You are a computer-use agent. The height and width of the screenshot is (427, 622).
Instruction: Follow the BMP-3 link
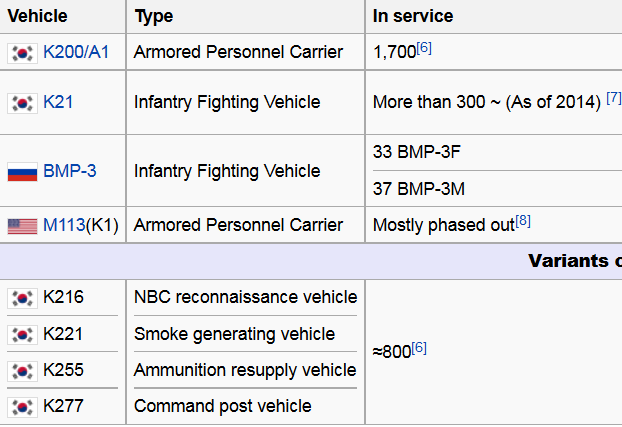pyautogui.click(x=70, y=171)
